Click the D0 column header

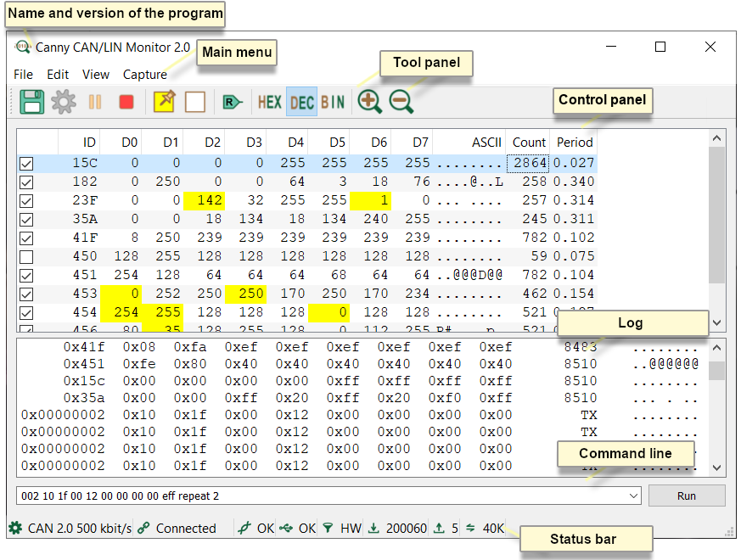[121, 143]
